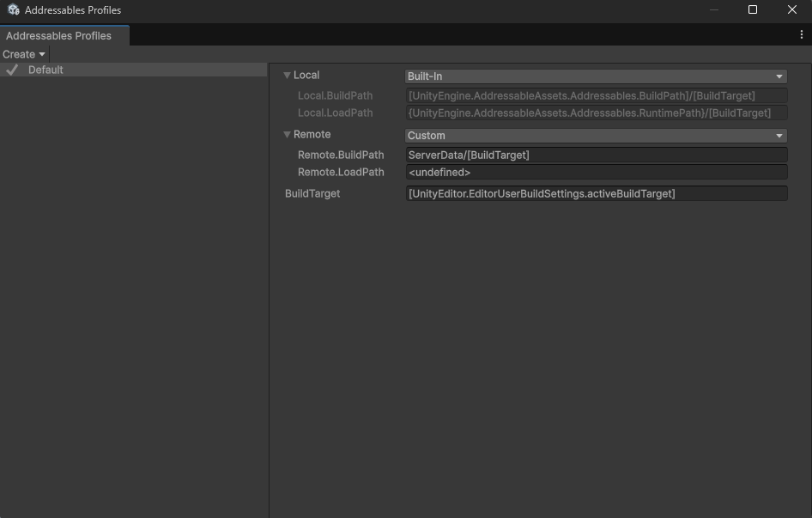The height and width of the screenshot is (518, 812).
Task: Click the checkmark beside Default profile
Action: pos(12,70)
